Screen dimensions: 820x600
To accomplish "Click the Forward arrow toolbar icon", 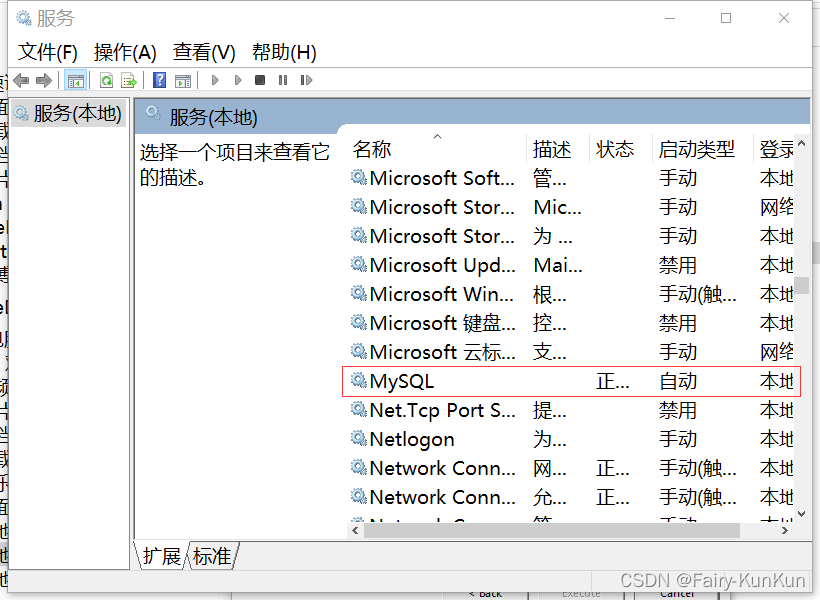I will tap(44, 81).
